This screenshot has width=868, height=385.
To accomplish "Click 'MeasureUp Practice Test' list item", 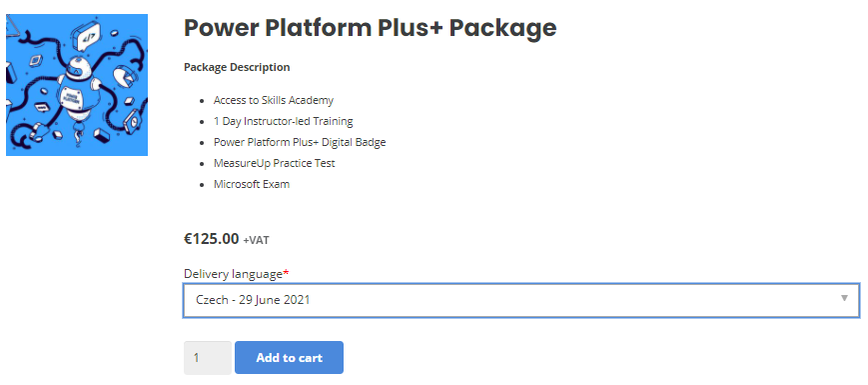I will click(274, 163).
